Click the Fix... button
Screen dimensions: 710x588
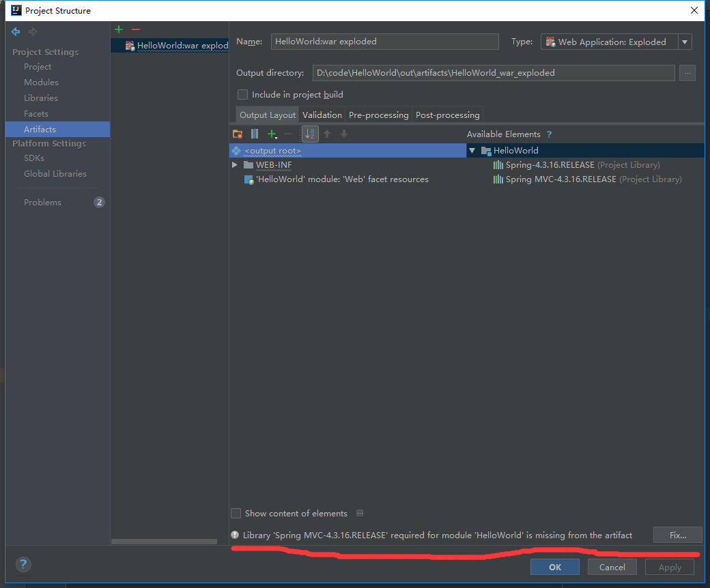coord(678,535)
